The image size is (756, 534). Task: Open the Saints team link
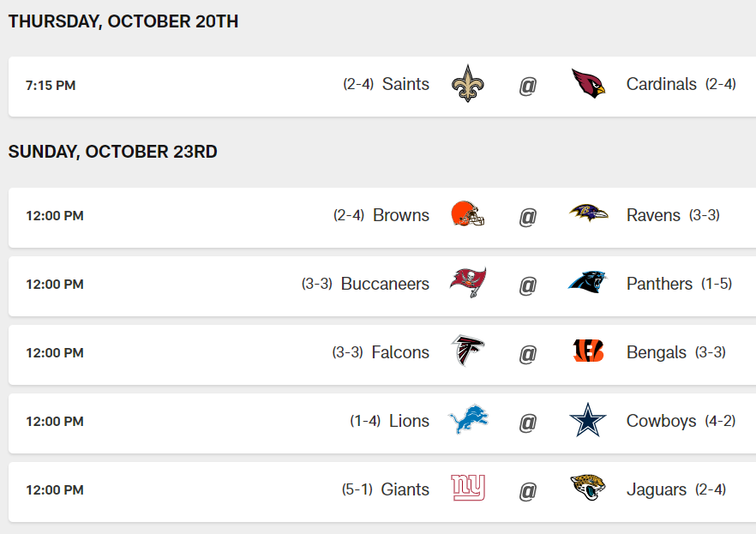point(405,84)
